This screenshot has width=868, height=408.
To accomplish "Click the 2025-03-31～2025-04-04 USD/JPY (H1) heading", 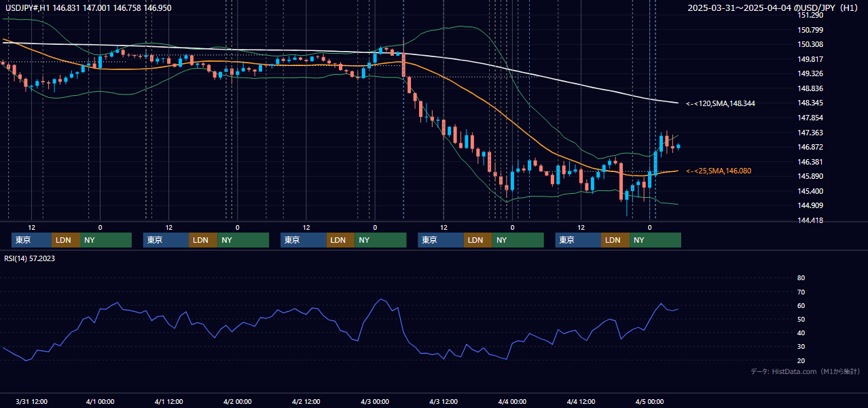I will coord(774,7).
